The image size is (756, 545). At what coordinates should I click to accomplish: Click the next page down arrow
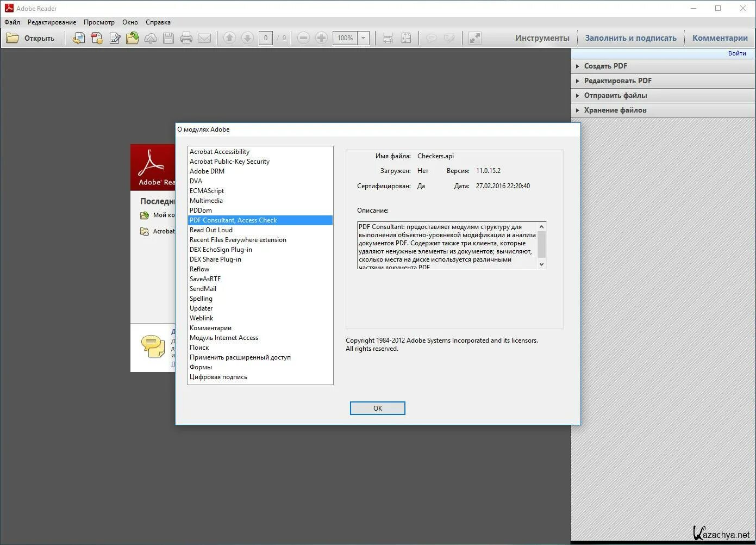click(x=247, y=38)
